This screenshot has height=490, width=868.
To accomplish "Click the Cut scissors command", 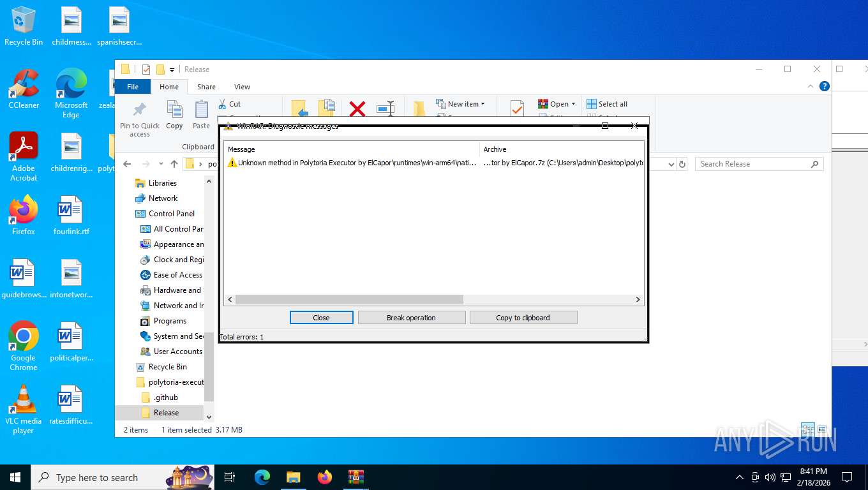I will click(229, 104).
